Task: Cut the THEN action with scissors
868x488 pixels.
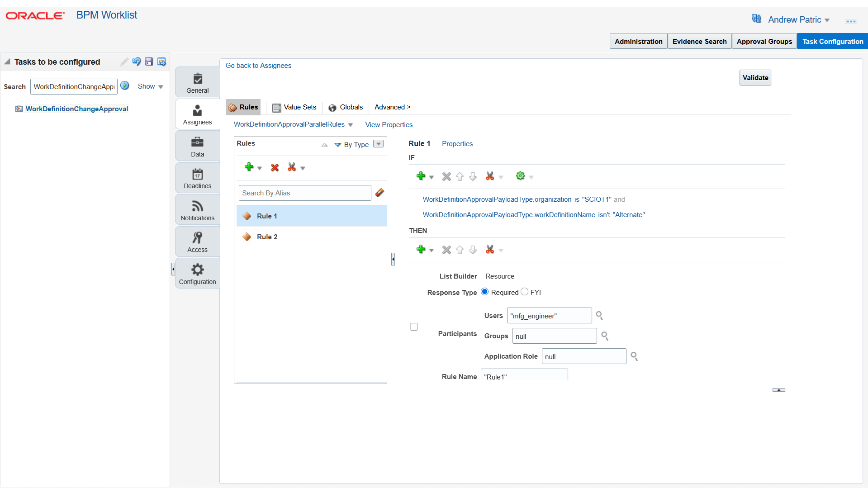Action: click(x=490, y=249)
